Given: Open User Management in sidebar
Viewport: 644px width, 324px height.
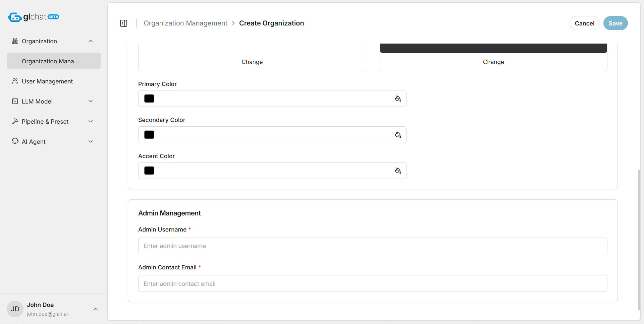Looking at the screenshot, I should [x=47, y=81].
